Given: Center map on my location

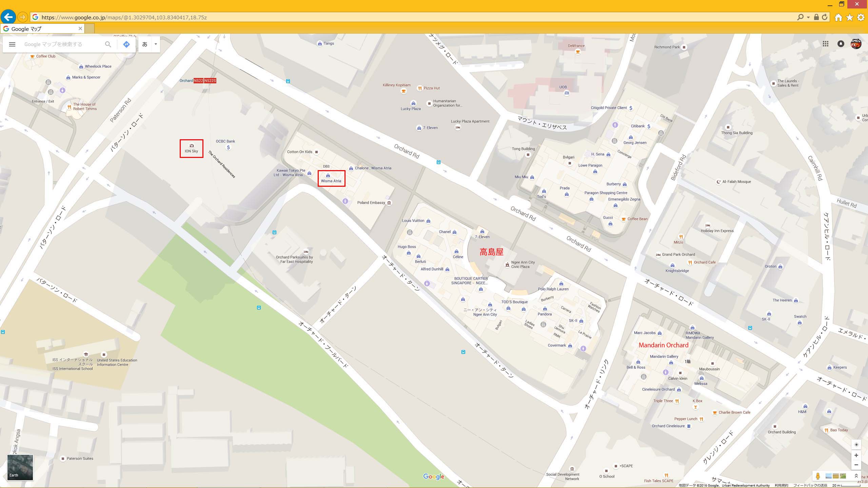Looking at the screenshot, I should [856, 445].
